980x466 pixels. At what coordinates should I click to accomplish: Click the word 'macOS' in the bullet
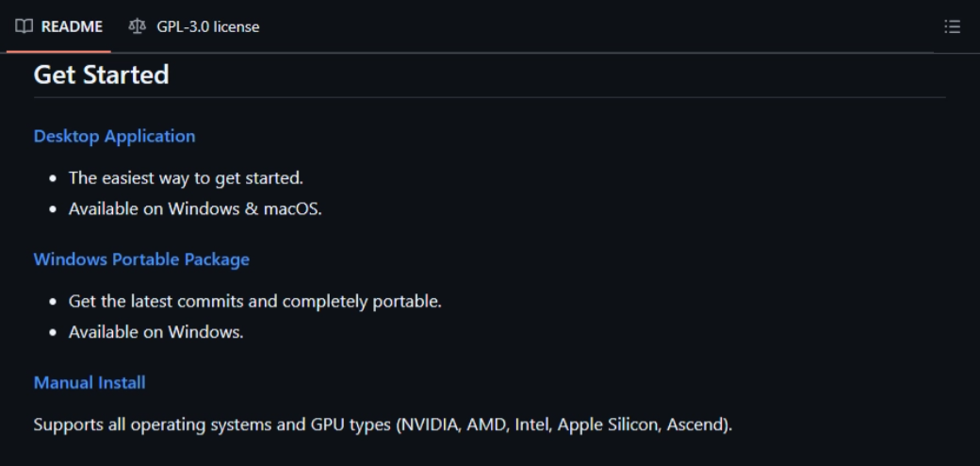[x=290, y=208]
